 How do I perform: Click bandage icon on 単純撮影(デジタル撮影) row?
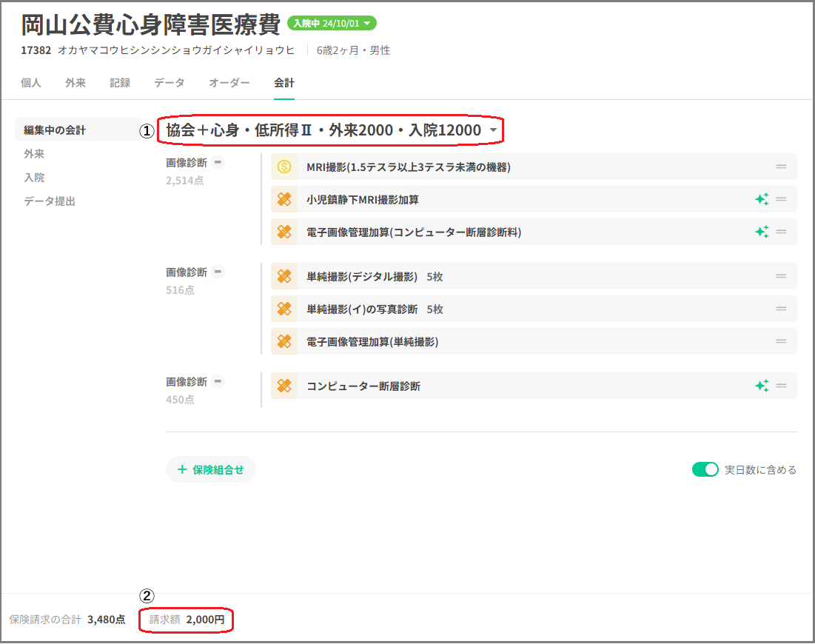pyautogui.click(x=284, y=276)
